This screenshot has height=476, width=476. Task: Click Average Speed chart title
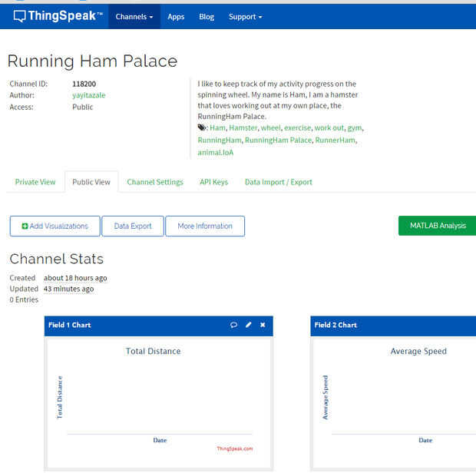click(x=418, y=351)
